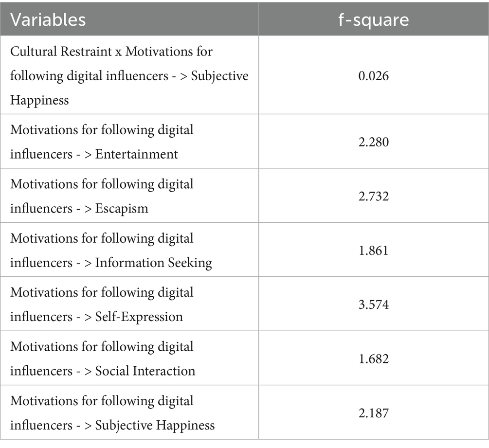This screenshot has width=489, height=448.
Task: Click the Variables column header
Action: (48, 19)
